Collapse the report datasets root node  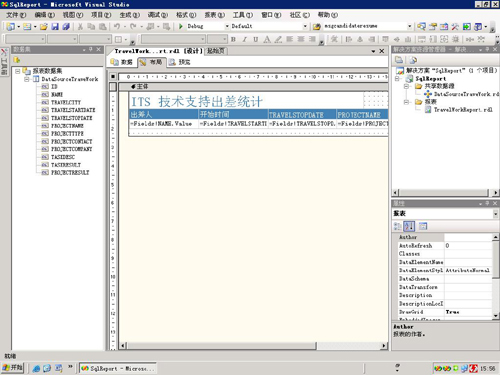[x=18, y=71]
